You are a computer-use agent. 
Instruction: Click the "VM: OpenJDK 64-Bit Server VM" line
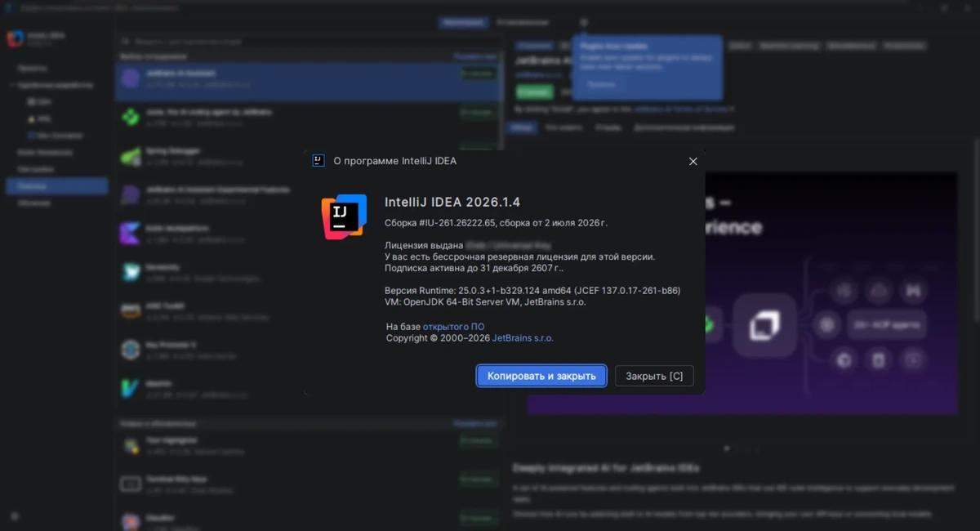[x=485, y=301]
